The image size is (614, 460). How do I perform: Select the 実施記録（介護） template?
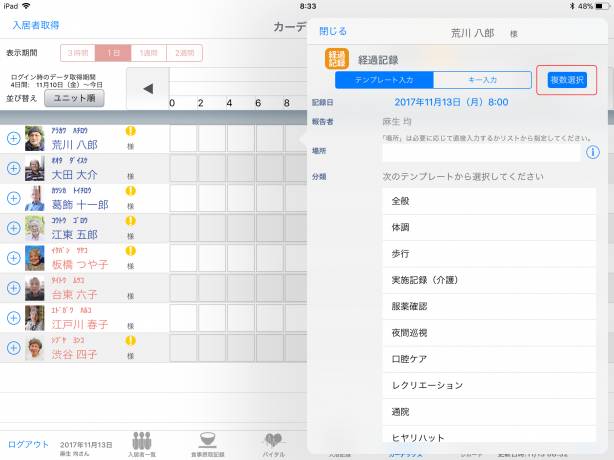coord(489,280)
